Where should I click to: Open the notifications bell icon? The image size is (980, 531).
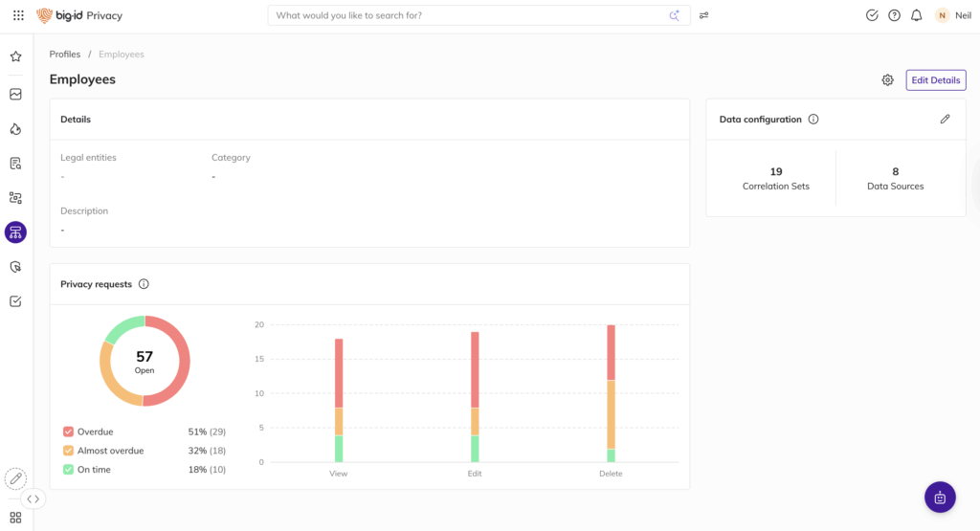pos(916,15)
